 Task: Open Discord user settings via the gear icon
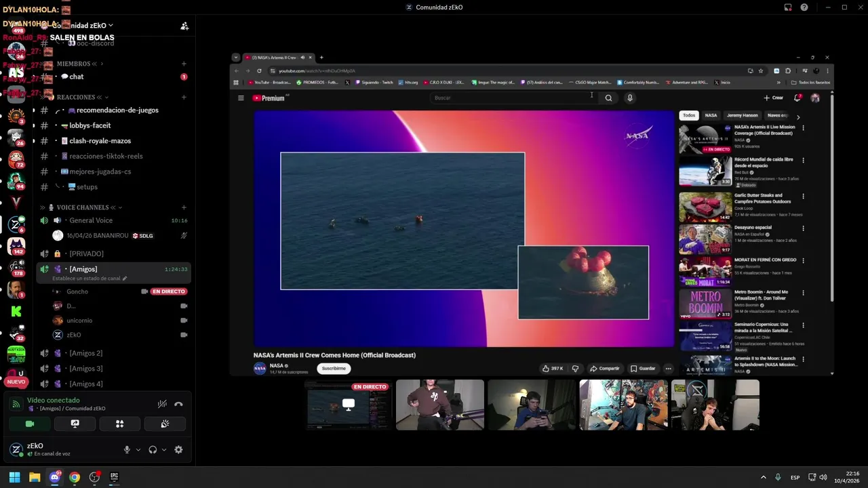(178, 449)
